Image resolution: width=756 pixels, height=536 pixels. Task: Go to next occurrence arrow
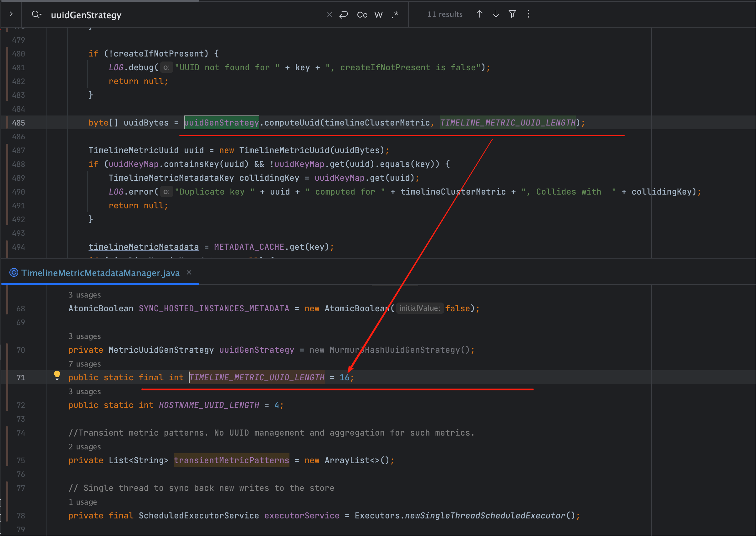point(496,14)
